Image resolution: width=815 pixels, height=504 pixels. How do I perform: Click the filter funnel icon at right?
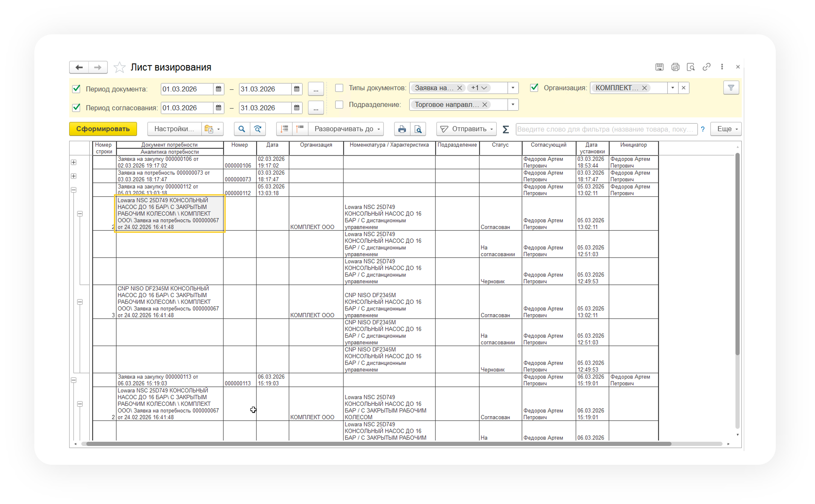(731, 88)
